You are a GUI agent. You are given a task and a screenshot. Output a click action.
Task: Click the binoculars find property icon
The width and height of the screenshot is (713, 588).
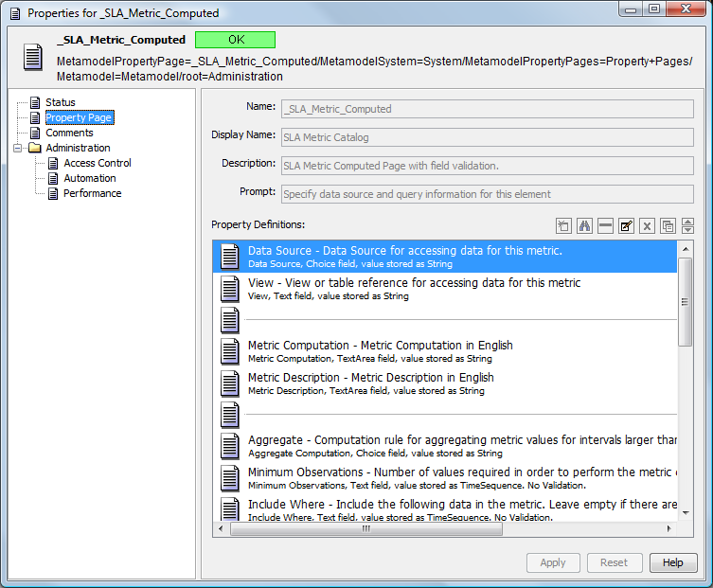pyautogui.click(x=584, y=225)
